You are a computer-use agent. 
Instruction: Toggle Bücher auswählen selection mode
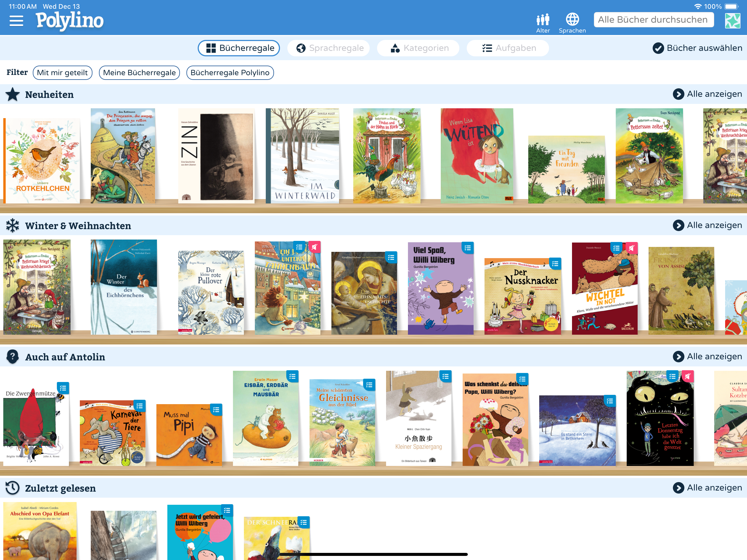coord(697,48)
